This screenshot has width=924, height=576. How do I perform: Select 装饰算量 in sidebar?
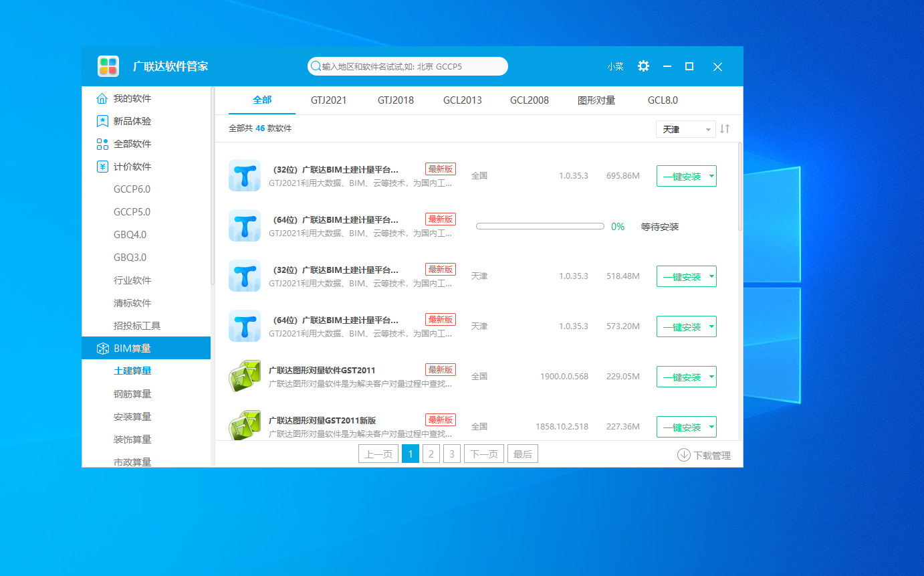(132, 440)
